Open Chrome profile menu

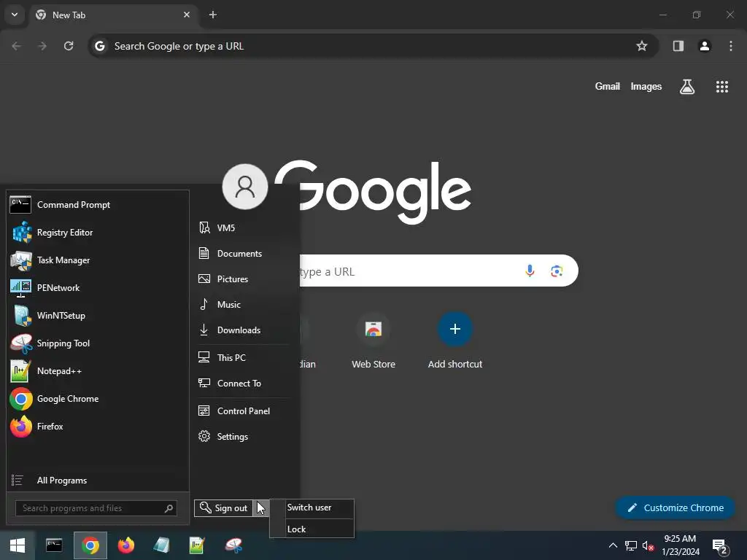[x=705, y=46]
